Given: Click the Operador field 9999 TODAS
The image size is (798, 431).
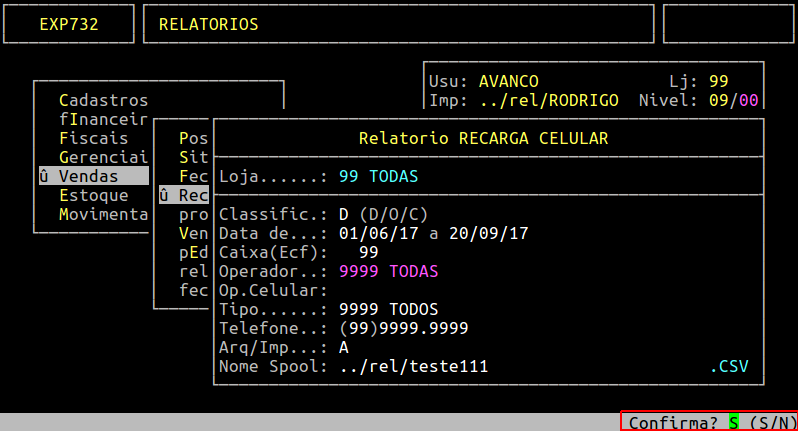Looking at the screenshot, I should coord(388,271).
